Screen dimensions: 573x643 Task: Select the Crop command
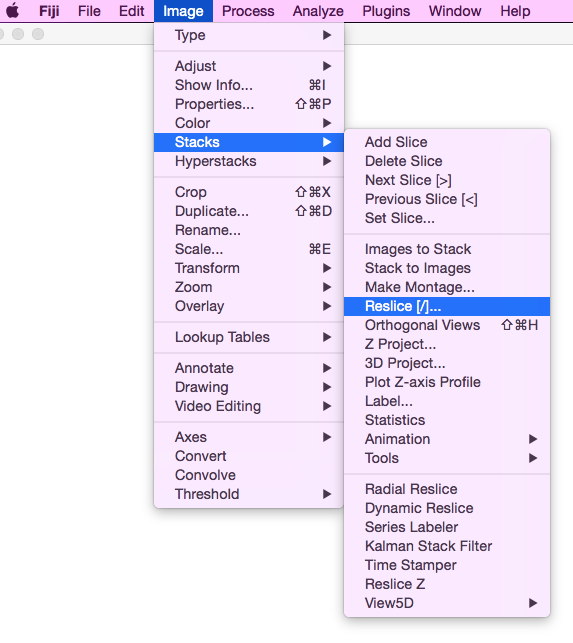tap(249, 192)
